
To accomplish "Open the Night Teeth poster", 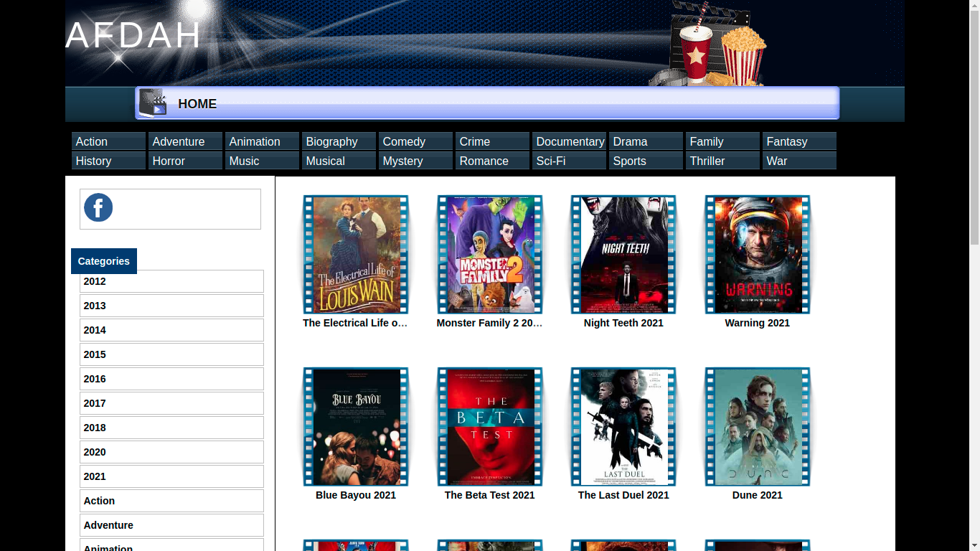I will [x=623, y=255].
